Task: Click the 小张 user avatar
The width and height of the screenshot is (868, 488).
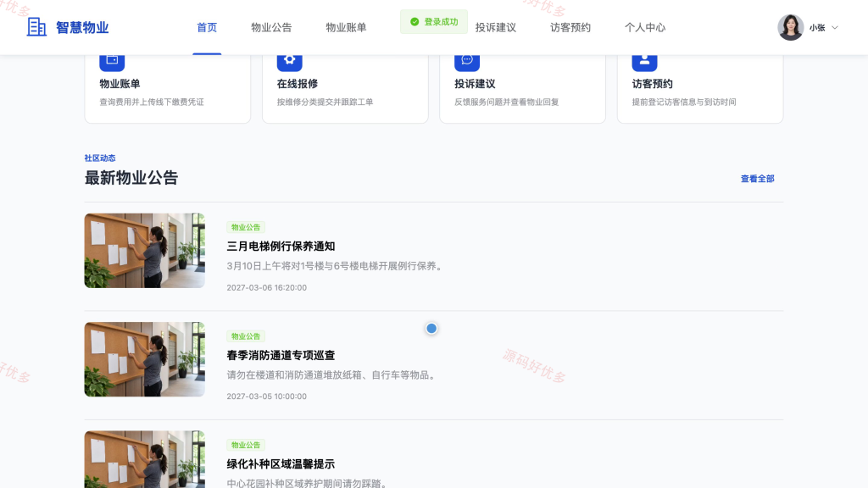Action: (791, 27)
